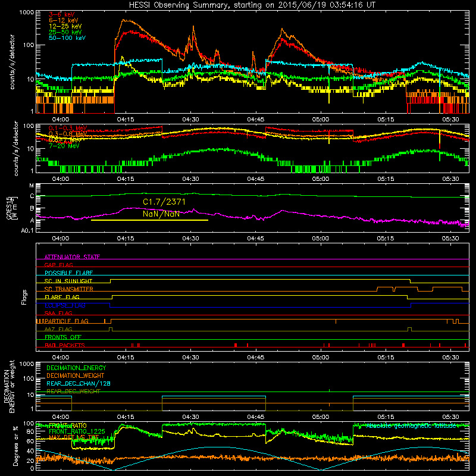Screen dimensions: 476x476
Task: Click the C1.7/2371 flare class annotation
Action: [164, 202]
